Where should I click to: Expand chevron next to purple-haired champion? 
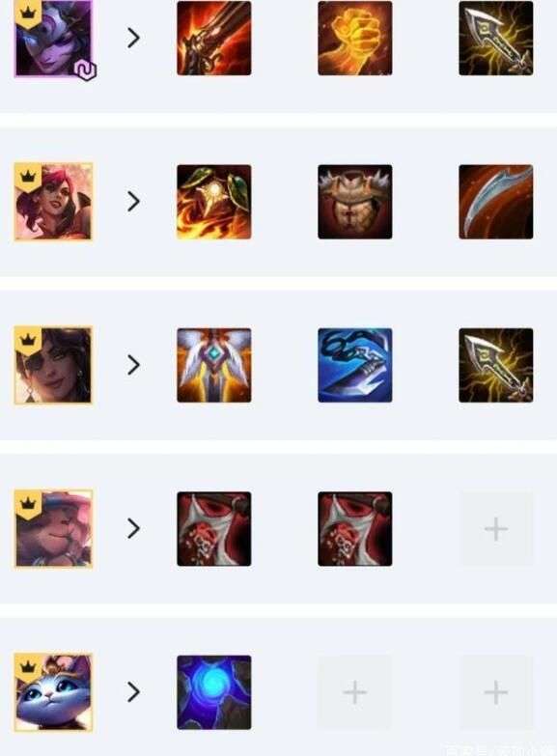click(133, 38)
